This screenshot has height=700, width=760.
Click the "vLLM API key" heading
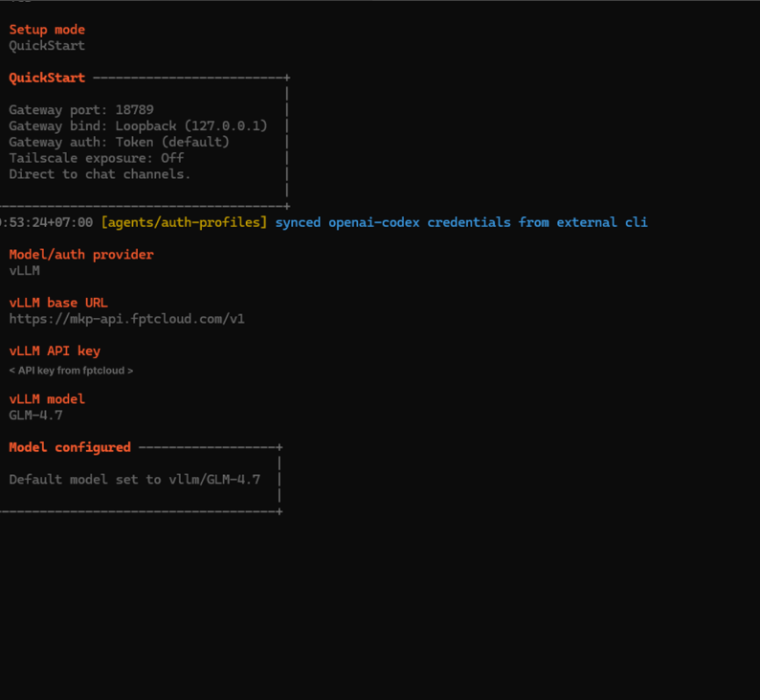(55, 351)
